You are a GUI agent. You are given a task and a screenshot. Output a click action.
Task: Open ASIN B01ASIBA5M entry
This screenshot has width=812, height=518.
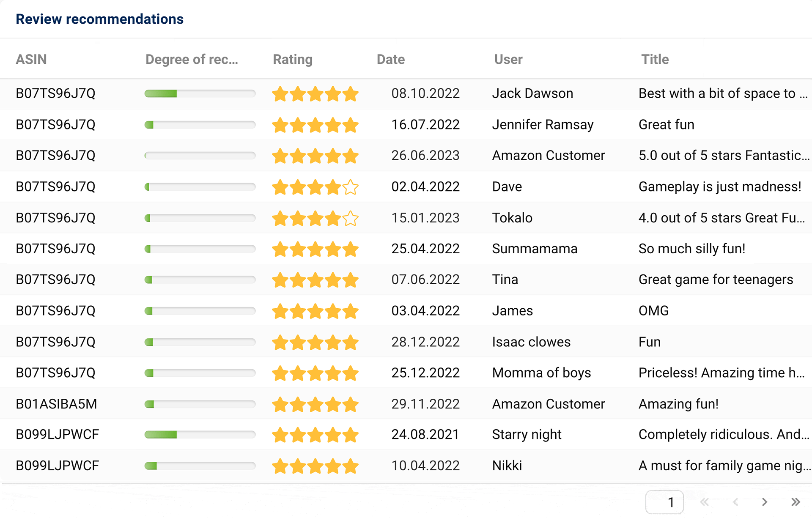pos(56,404)
